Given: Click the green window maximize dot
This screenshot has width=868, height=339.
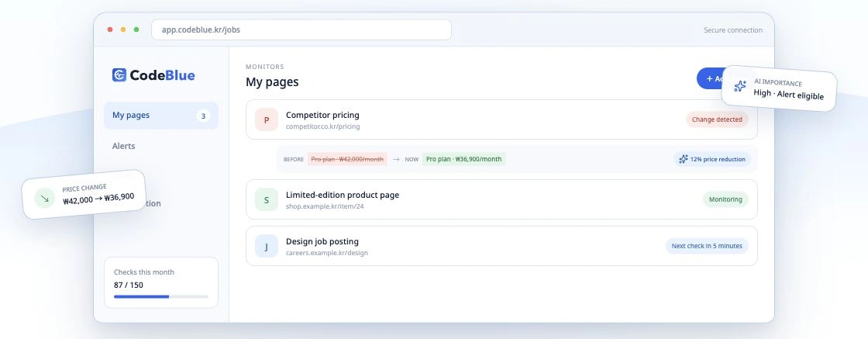Looking at the screenshot, I should (136, 29).
